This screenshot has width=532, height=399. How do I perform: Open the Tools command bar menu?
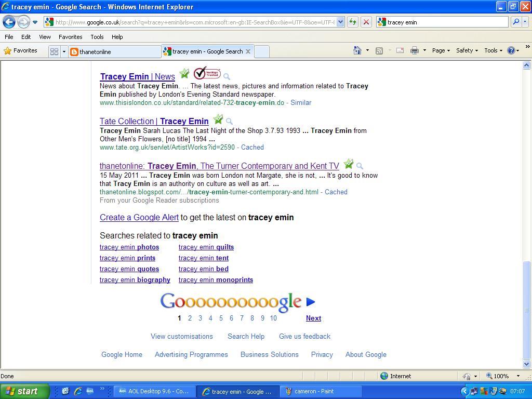tap(493, 50)
